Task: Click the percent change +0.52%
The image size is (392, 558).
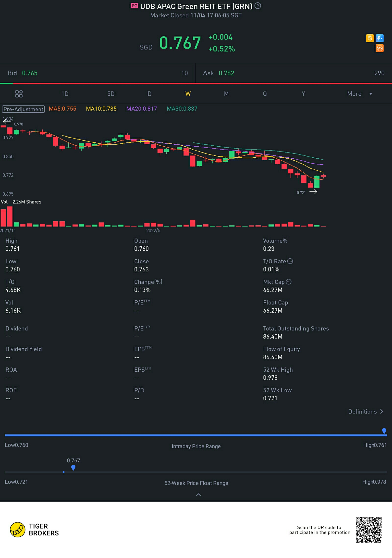Action: coord(221,49)
